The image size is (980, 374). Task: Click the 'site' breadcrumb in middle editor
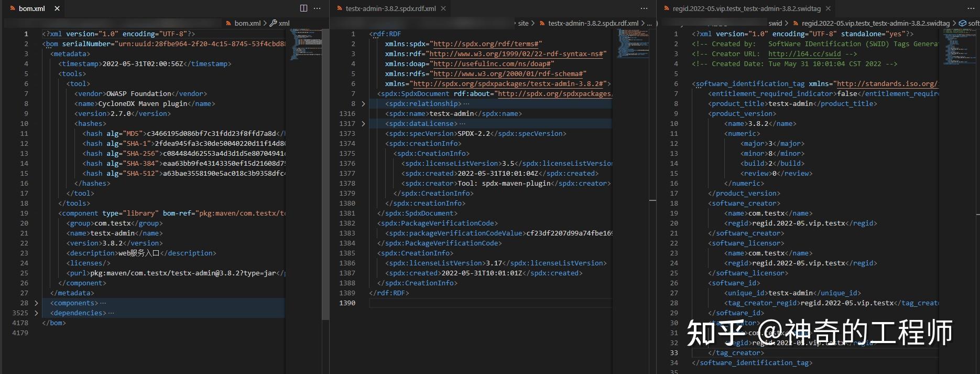523,23
